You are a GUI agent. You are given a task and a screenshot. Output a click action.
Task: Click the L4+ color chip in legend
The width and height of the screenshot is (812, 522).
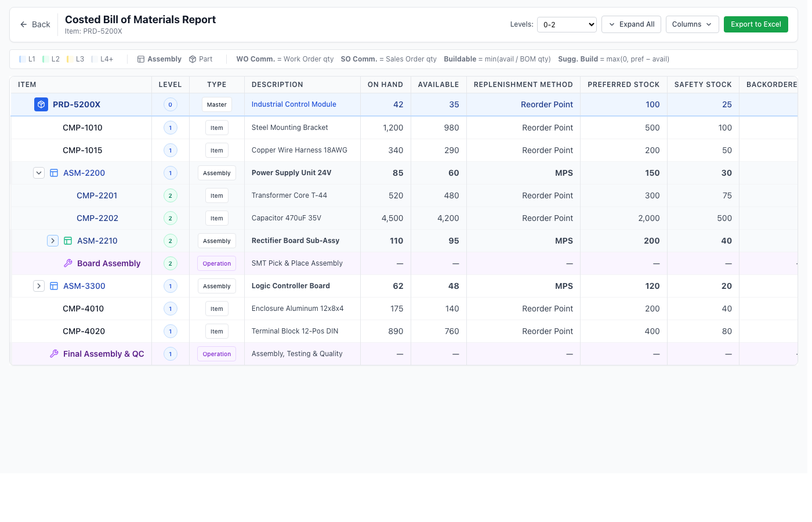(x=94, y=59)
